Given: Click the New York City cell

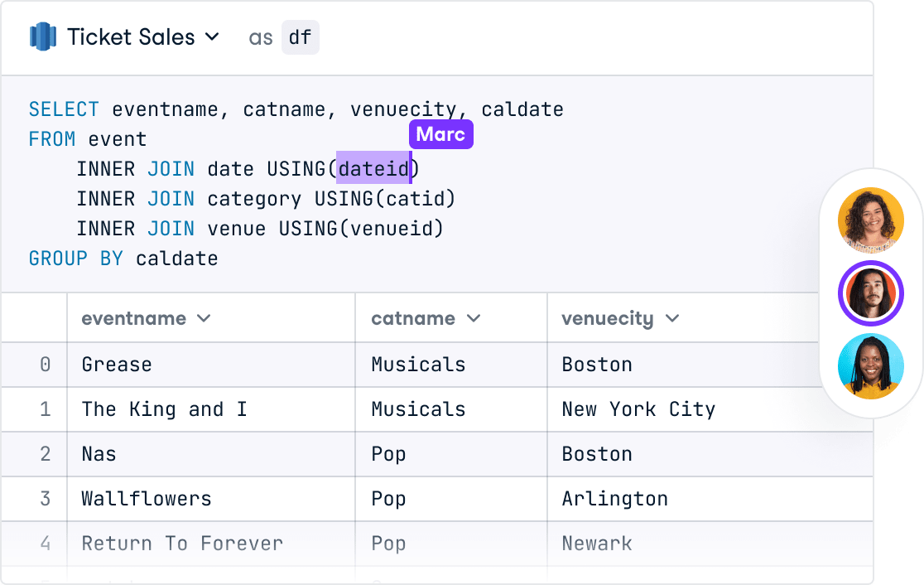Looking at the screenshot, I should tap(638, 409).
